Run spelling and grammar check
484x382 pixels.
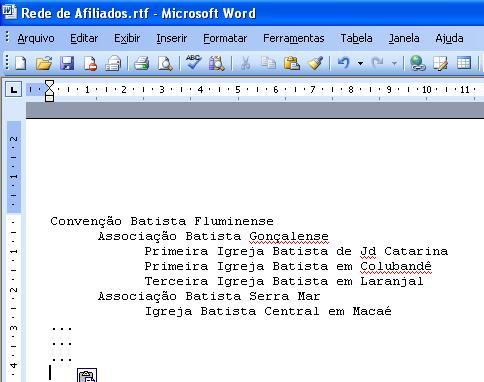tap(194, 62)
